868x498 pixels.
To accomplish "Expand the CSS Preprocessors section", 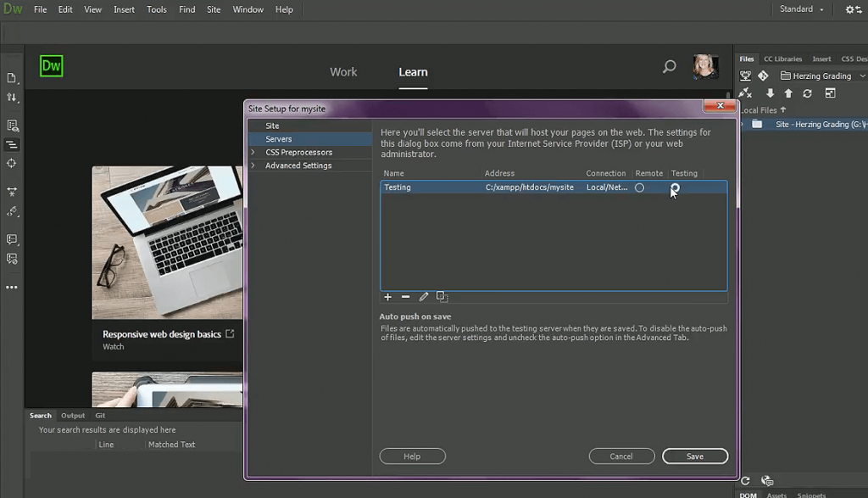I will pos(253,152).
